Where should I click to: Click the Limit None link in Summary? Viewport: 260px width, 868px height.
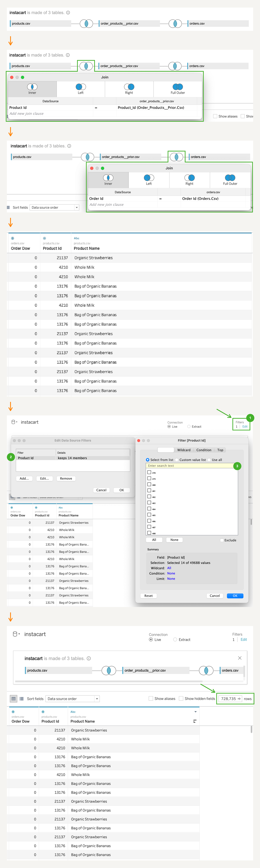pos(171,579)
